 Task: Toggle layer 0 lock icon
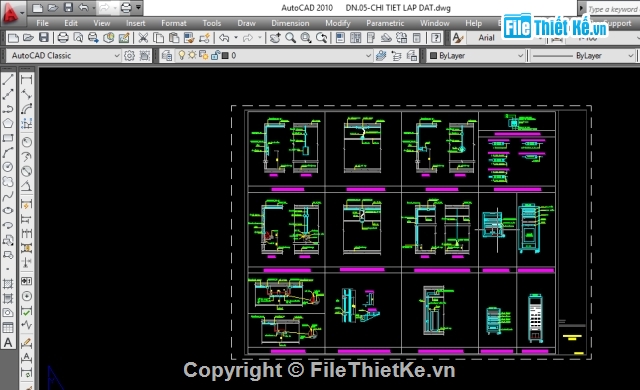(216, 55)
